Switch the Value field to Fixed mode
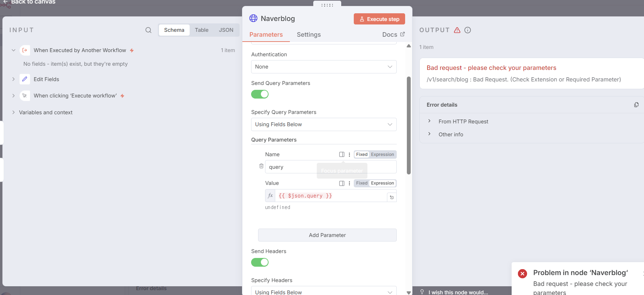This screenshot has height=295, width=644. coord(361,183)
